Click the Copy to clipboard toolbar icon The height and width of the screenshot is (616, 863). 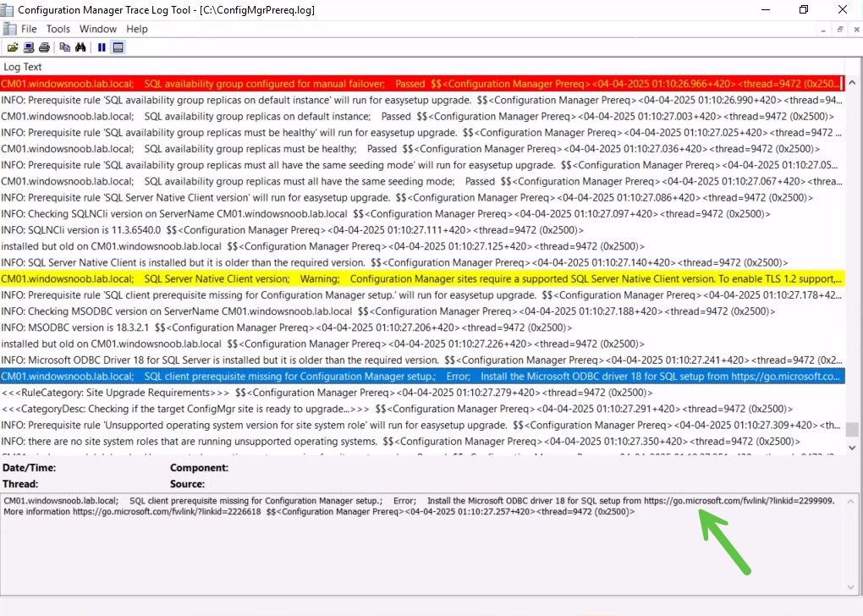[65, 47]
